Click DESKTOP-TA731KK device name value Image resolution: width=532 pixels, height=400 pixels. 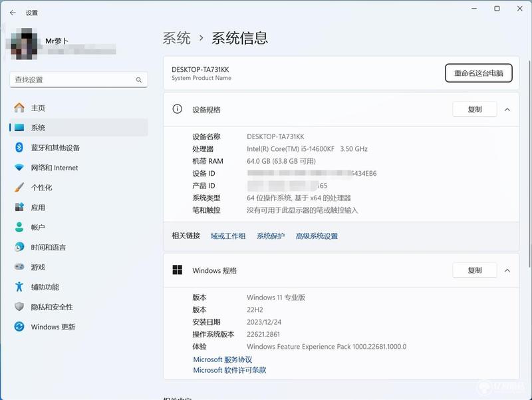(x=275, y=136)
